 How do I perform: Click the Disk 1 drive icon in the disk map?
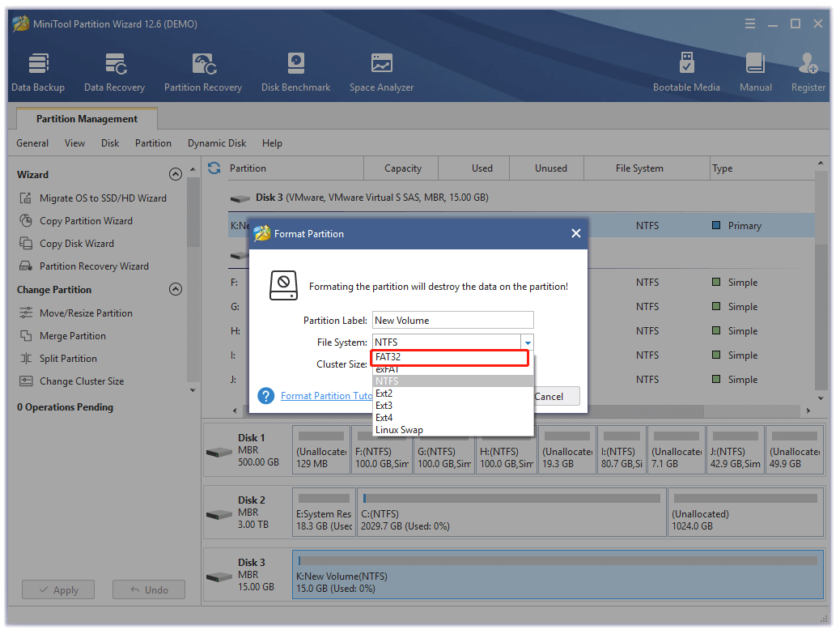219,453
